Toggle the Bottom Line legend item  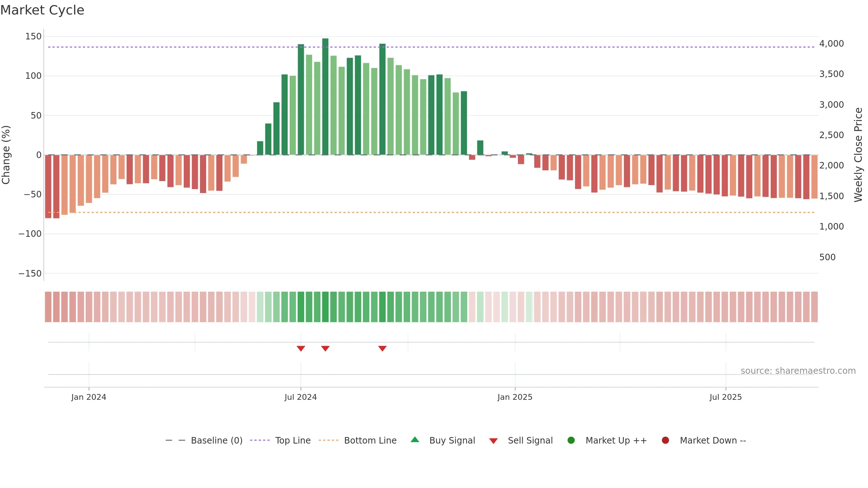tap(358, 440)
